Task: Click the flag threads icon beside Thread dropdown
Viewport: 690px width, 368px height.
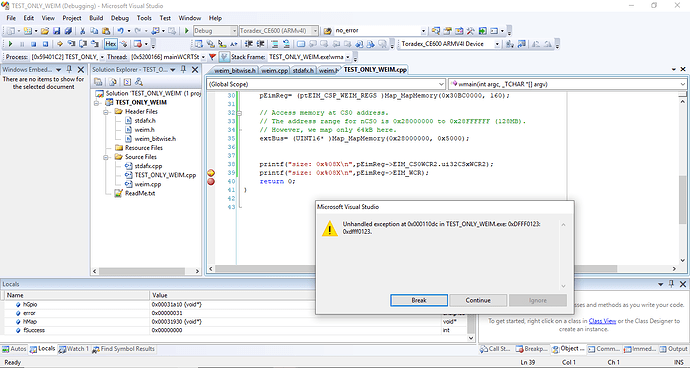Action: tap(212, 57)
